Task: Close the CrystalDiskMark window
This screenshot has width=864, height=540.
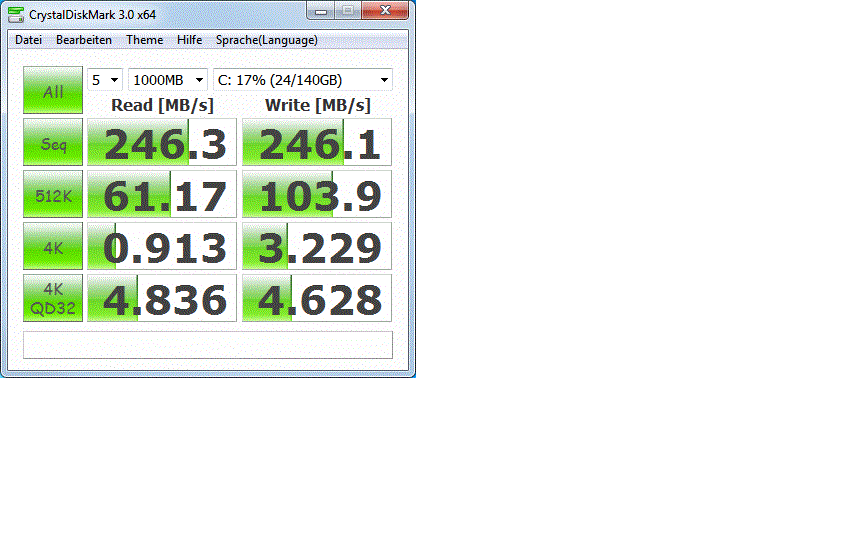Action: click(385, 10)
